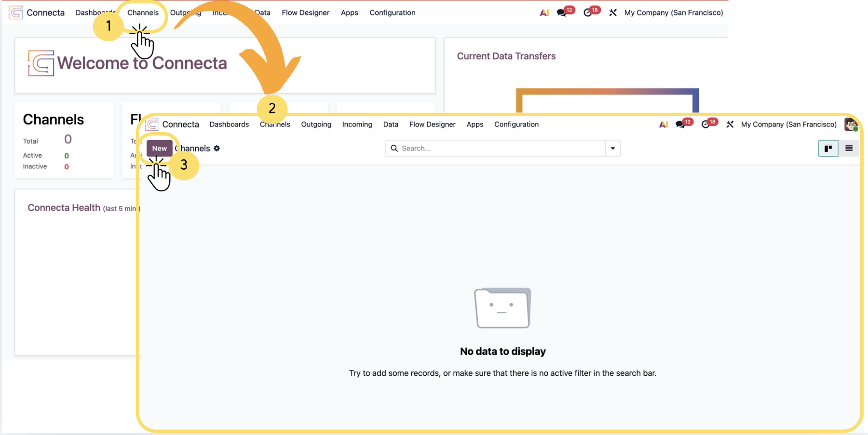The width and height of the screenshot is (868, 435).
Task: Click the crossed tools icon in the overlay window navbar
Action: tap(730, 124)
